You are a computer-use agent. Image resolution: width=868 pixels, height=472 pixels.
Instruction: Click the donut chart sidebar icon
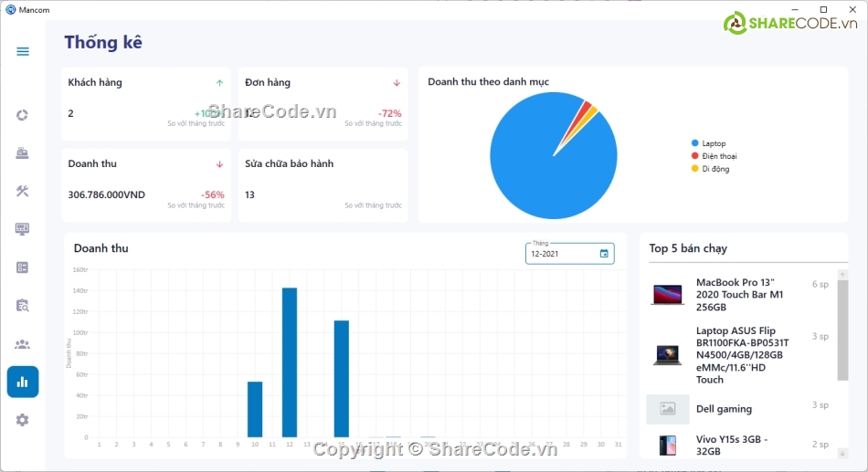tap(23, 115)
